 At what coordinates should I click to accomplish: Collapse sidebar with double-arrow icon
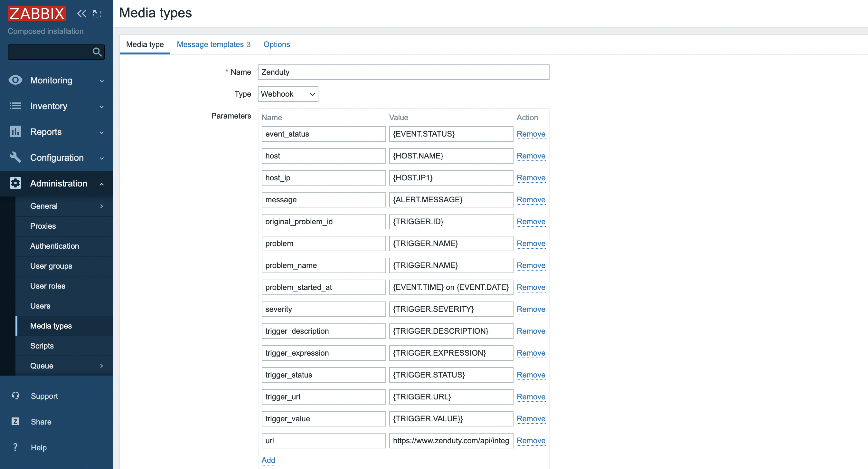coord(81,14)
